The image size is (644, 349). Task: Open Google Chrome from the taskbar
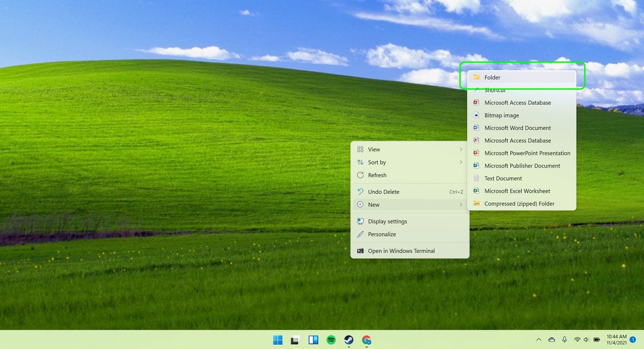pos(368,339)
